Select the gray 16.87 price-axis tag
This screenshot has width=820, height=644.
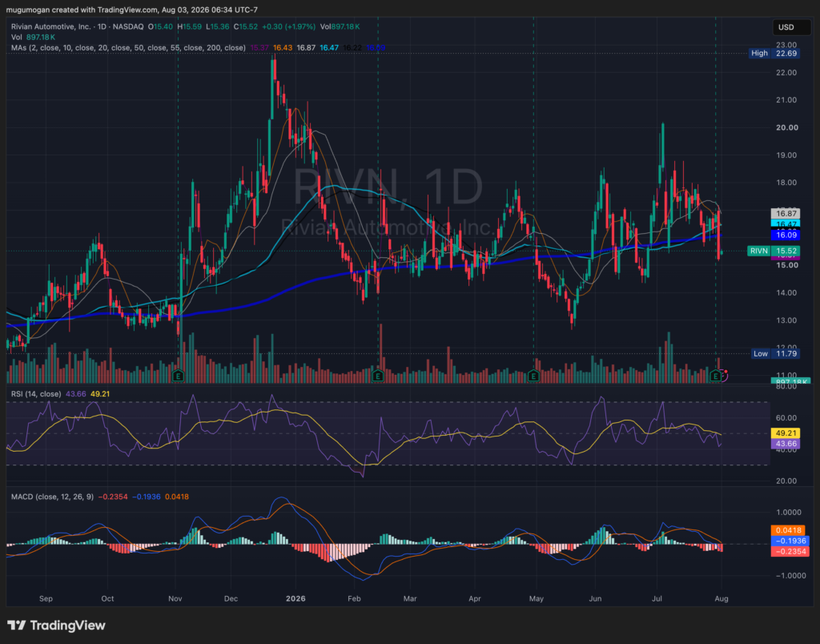click(786, 213)
